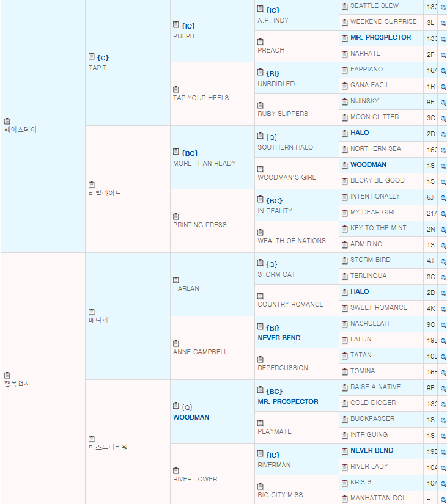Image resolution: width=447 pixels, height=504 pixels.
Task: Select the GOLD DIGGER name
Action: (x=373, y=403)
